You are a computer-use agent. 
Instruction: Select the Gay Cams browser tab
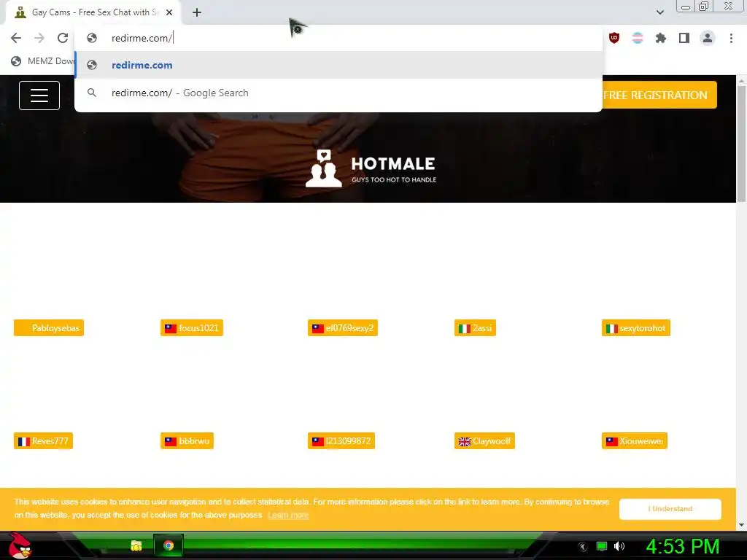(93, 12)
